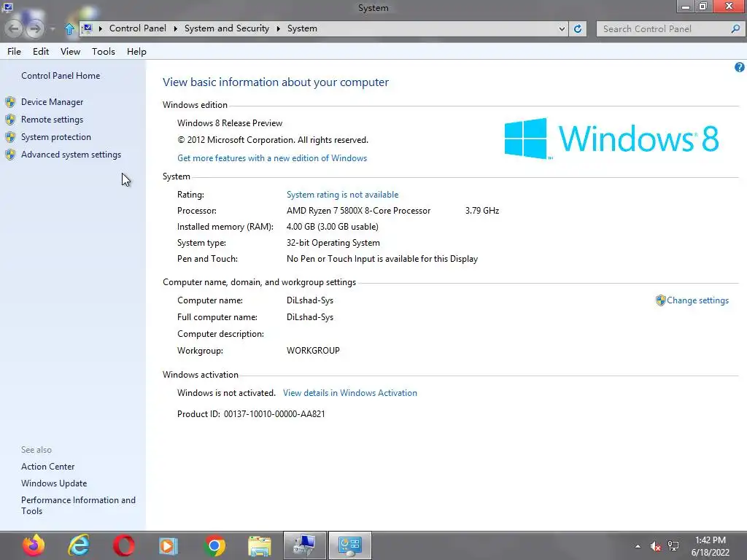
Task: Click the 3.79 GHz processor speed
Action: [x=482, y=211]
